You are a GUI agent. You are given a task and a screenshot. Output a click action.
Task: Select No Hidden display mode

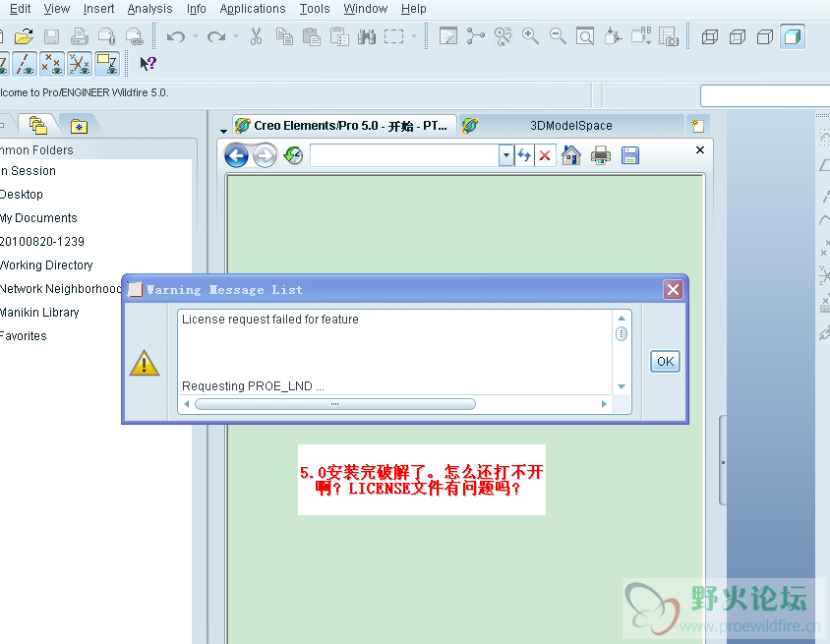(765, 36)
